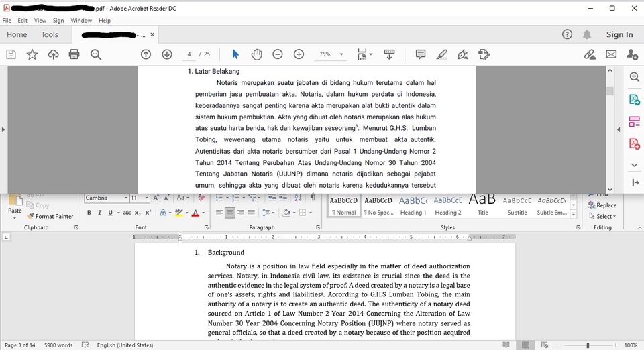Toggle underline formatting in Word
This screenshot has height=350, width=644.
click(x=110, y=213)
